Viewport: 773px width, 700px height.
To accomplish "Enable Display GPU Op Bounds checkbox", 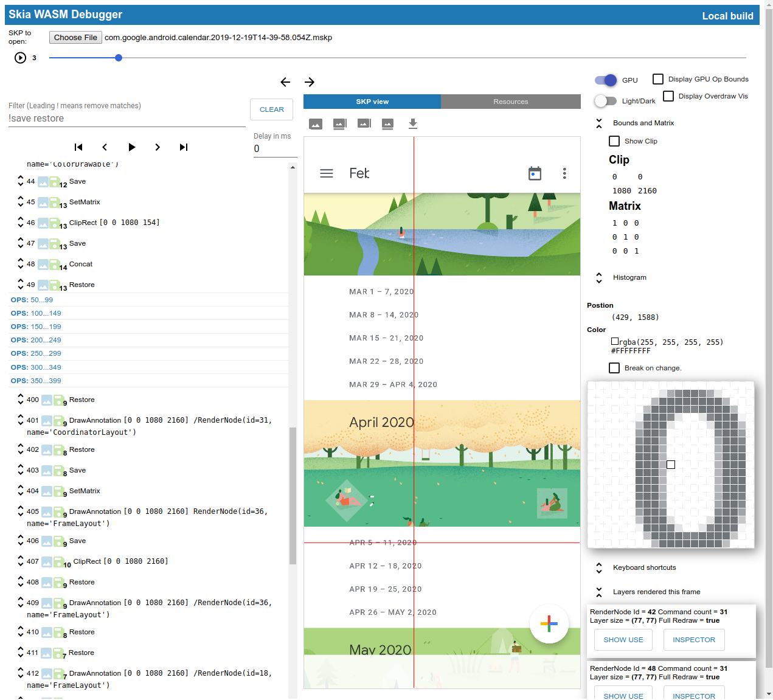I will point(658,79).
